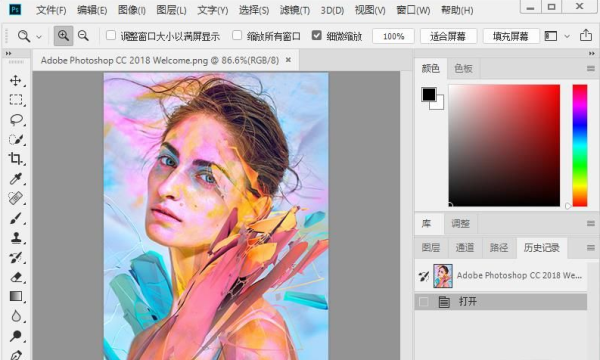This screenshot has width=600, height=360.
Task: Toggle history brush source for 打开 state
Action: pos(424,302)
